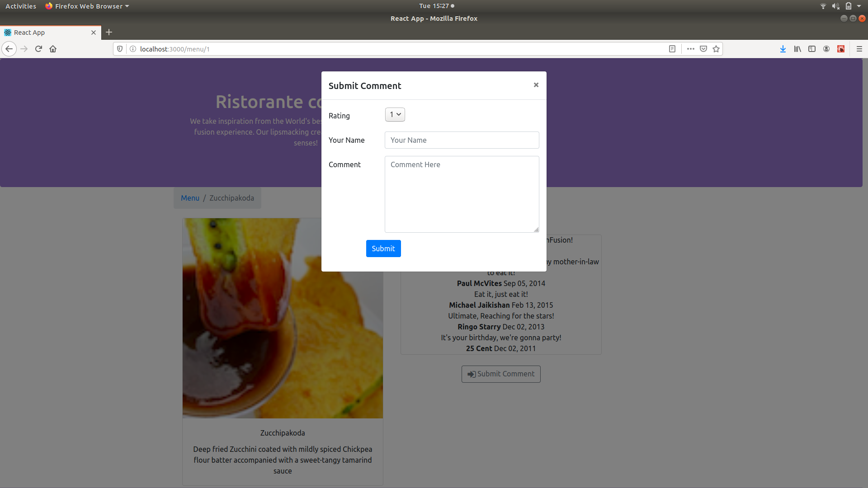Screen dimensions: 868x488
Task: Click into the Your Name field
Action: coord(462,140)
